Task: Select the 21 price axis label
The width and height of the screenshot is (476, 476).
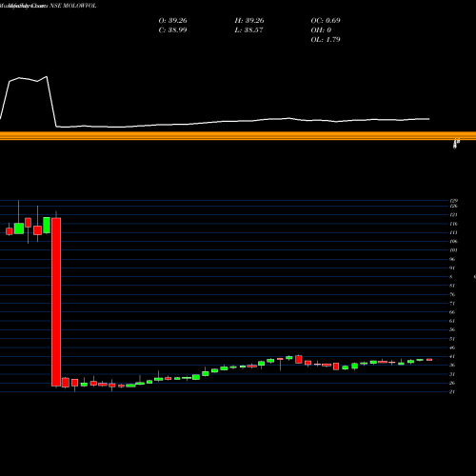Action: click(452, 391)
